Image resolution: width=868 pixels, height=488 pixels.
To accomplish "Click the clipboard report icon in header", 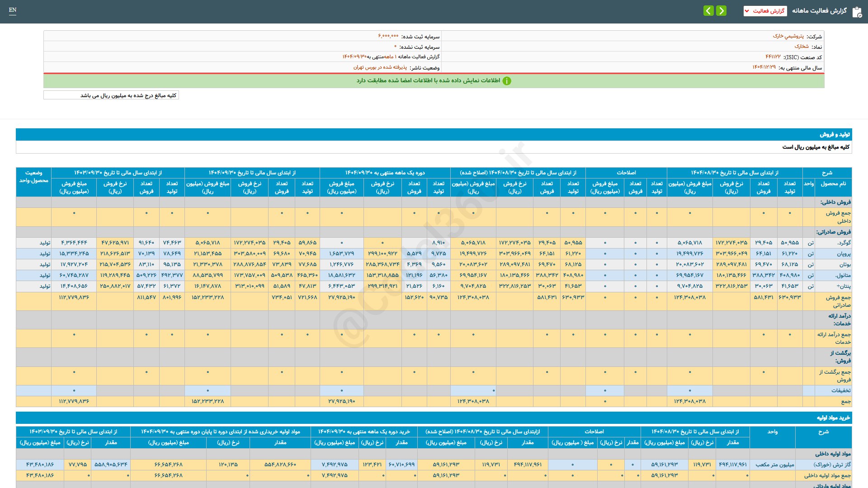I will coord(857,12).
